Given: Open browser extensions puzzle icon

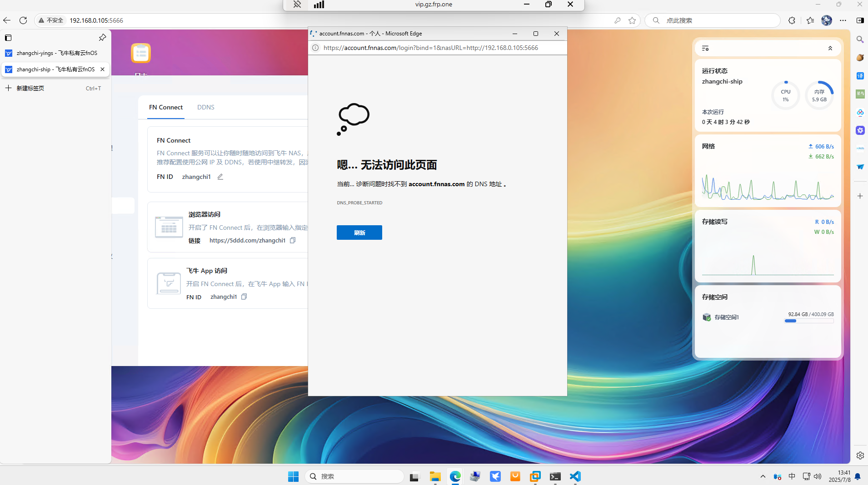Looking at the screenshot, I should tap(792, 20).
